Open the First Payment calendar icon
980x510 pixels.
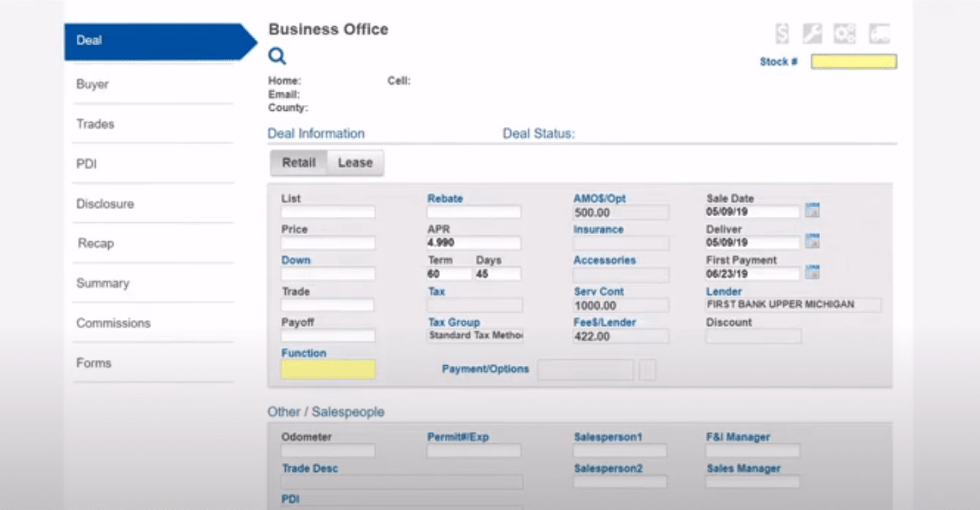coord(812,272)
